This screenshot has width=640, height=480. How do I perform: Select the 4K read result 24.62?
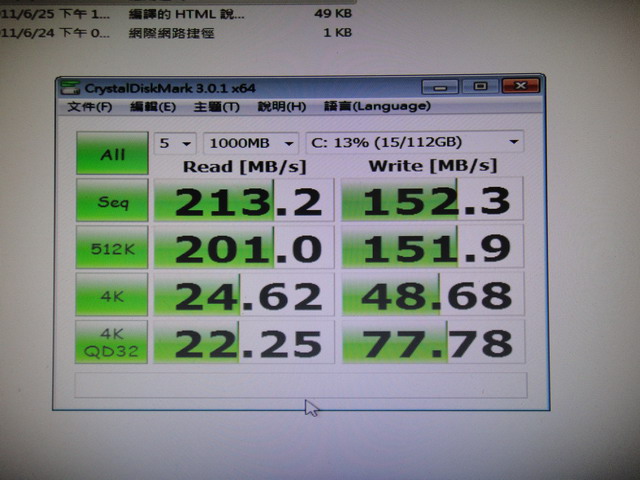(244, 294)
